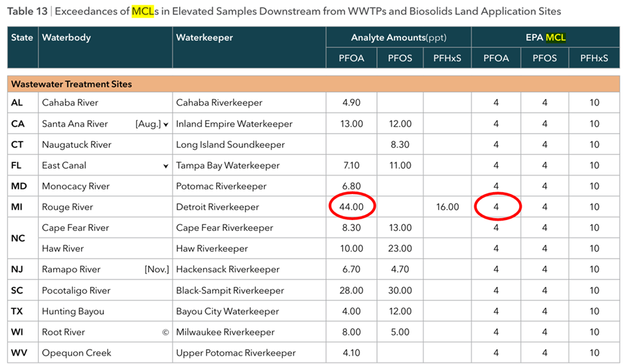The height and width of the screenshot is (364, 632).
Task: Select the 4.00 PFOA value for Hunting Bayou
Action: pyautogui.click(x=352, y=311)
